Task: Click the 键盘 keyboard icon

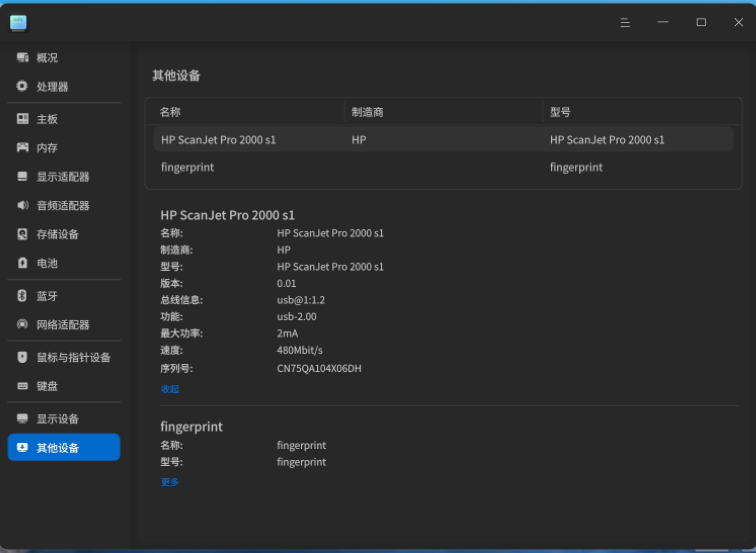Action: pos(22,386)
